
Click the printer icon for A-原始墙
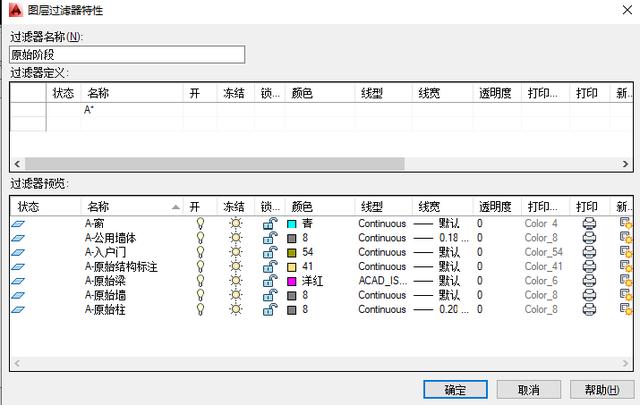589,295
